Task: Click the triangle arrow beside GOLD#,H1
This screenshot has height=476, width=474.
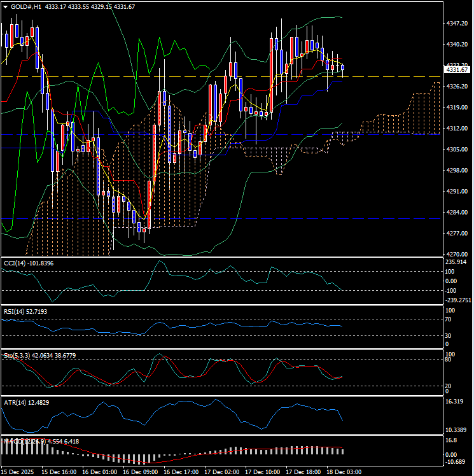Action: tap(5, 6)
